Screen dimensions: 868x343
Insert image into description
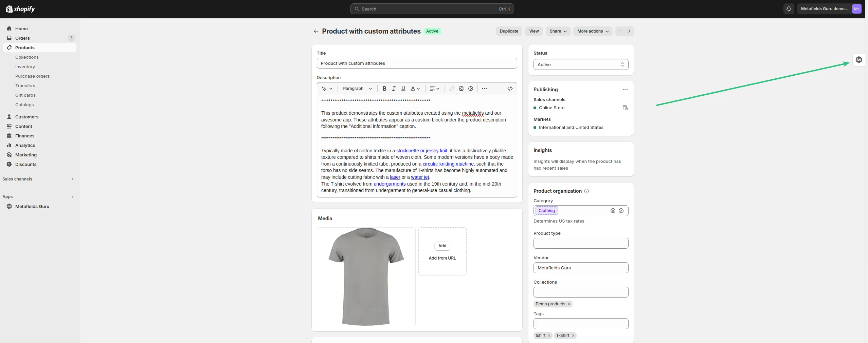tap(461, 89)
